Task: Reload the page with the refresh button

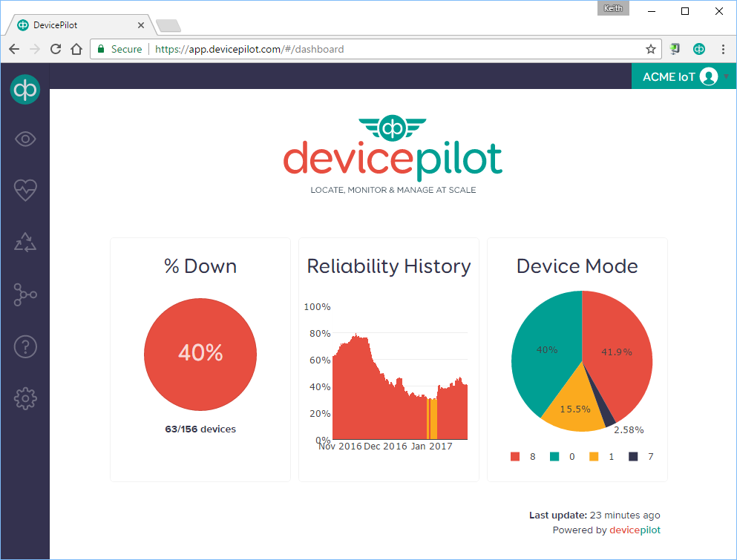Action: click(56, 49)
